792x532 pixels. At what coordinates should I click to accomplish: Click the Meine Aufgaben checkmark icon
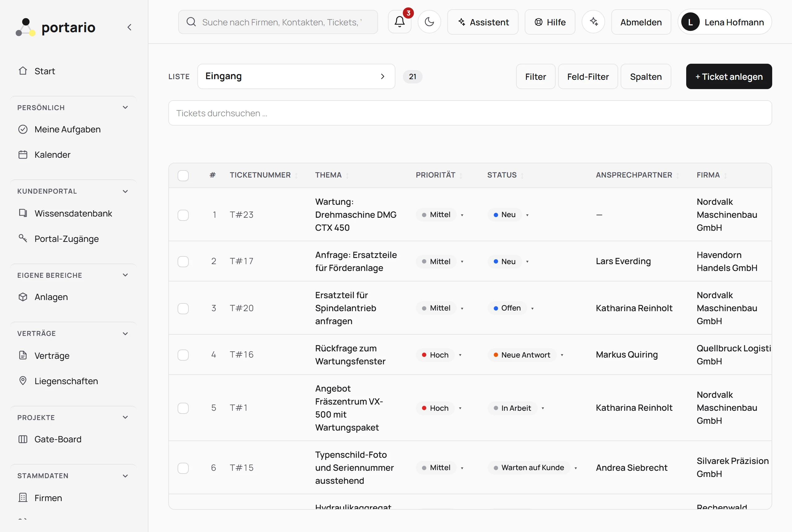tap(23, 129)
